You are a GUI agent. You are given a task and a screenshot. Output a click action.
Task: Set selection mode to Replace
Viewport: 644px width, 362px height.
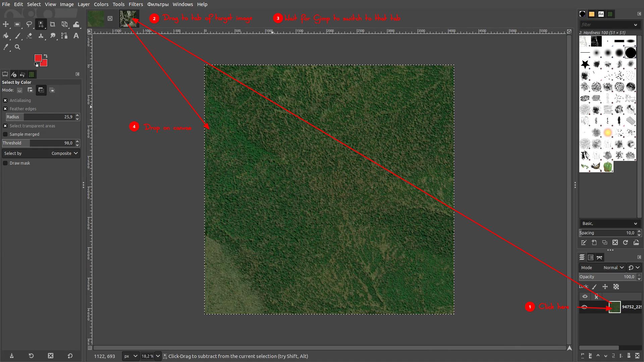(20, 90)
